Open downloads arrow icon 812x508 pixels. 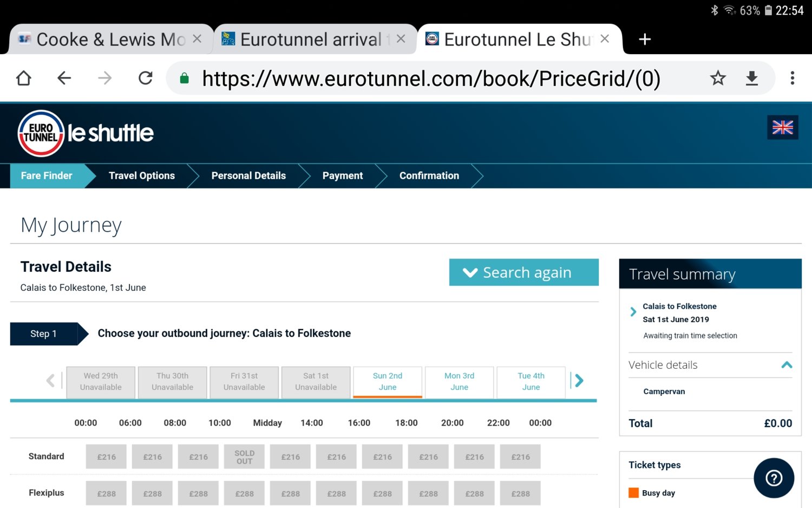click(752, 79)
